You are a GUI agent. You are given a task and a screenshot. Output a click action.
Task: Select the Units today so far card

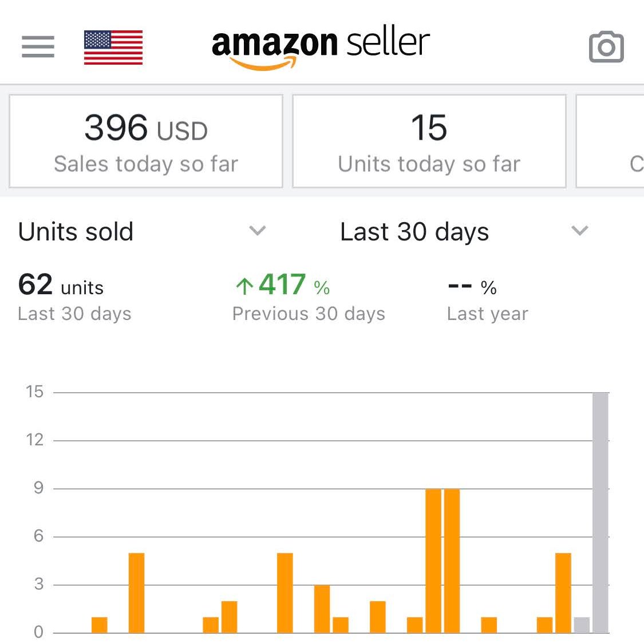pos(429,141)
